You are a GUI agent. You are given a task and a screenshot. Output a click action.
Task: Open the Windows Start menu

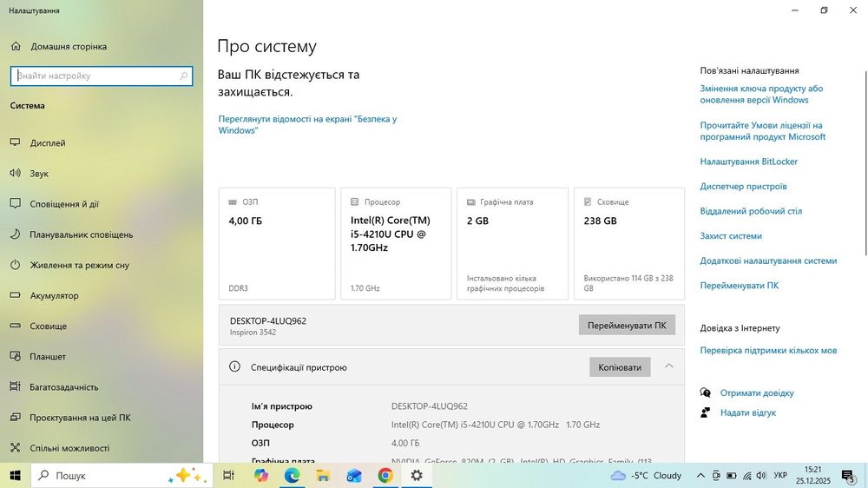pos(15,475)
